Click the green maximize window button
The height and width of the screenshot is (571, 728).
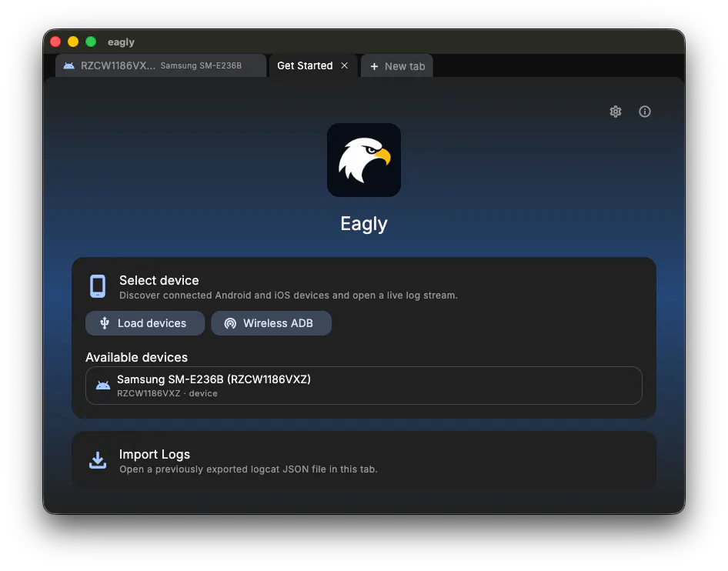pyautogui.click(x=91, y=42)
